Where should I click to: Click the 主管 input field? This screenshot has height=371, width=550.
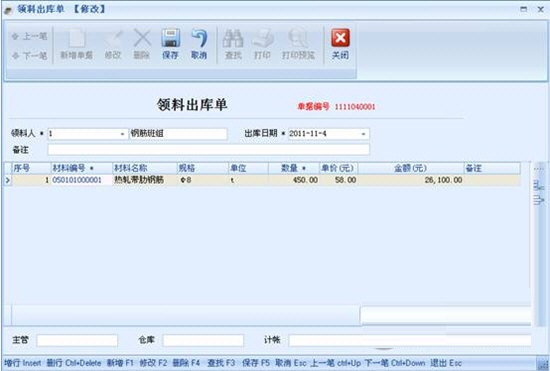pyautogui.click(x=77, y=340)
